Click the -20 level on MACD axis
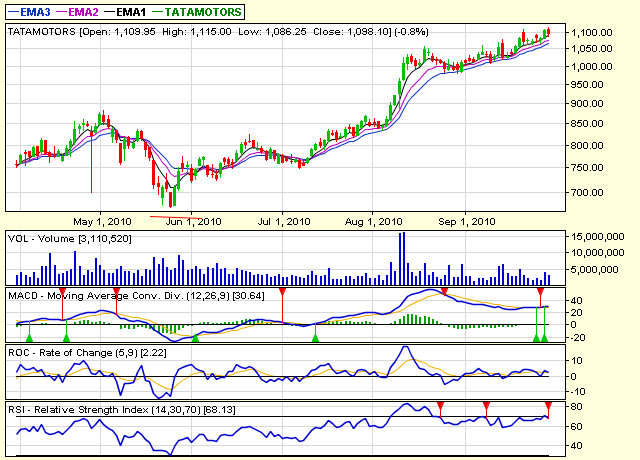Viewport: 640px width, 460px height. point(578,338)
